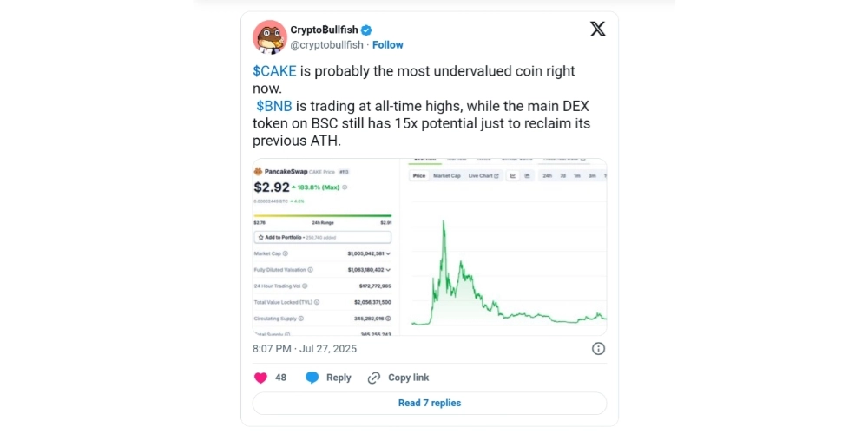Click the copy link chain icon

point(374,378)
